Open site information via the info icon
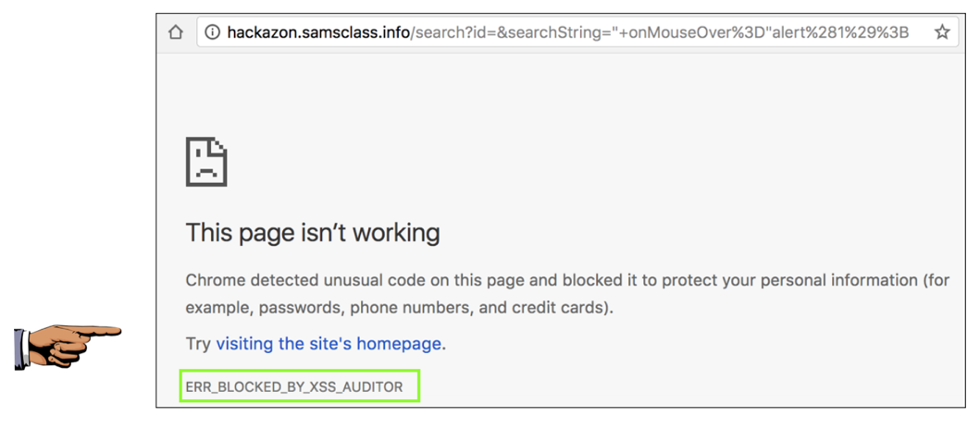The width and height of the screenshot is (980, 428). pyautogui.click(x=213, y=32)
